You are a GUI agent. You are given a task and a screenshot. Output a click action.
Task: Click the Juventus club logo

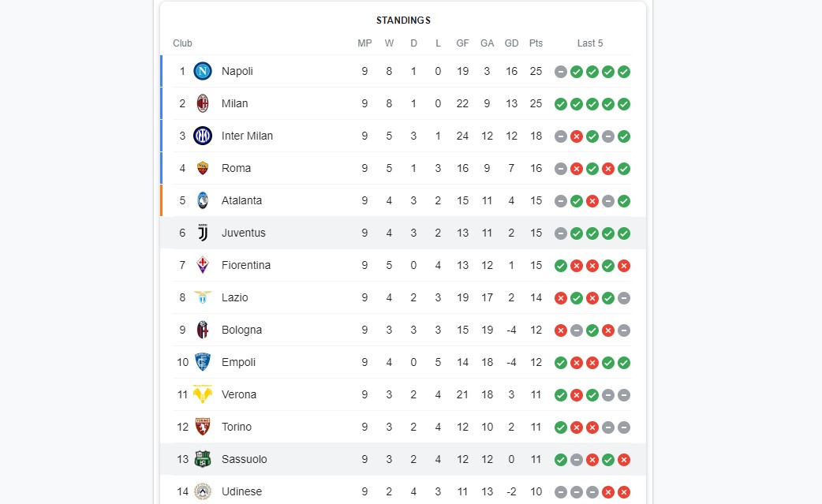click(203, 233)
